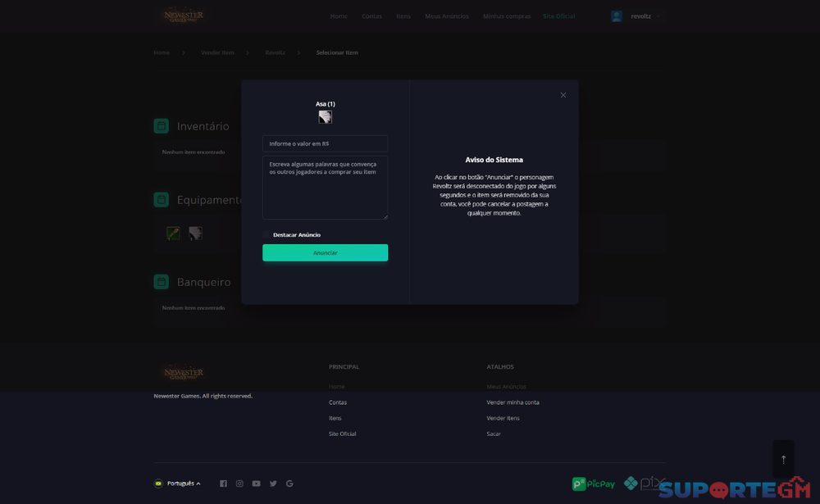Open the YouTube icon link
Viewport: 820px width, 504px height.
(x=256, y=484)
